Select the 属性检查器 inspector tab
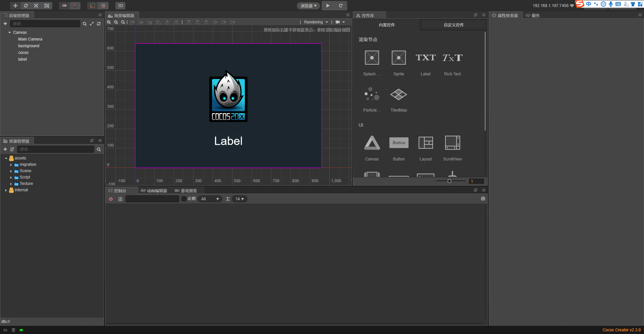 pyautogui.click(x=505, y=15)
